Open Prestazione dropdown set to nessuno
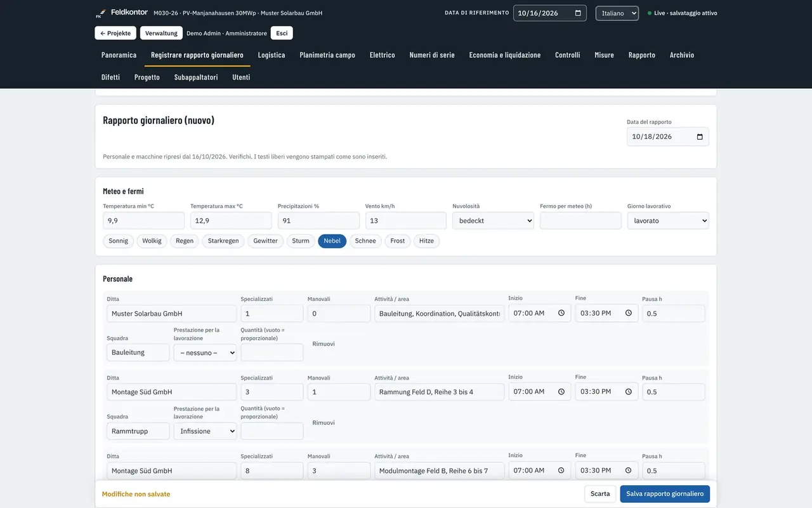This screenshot has width=812, height=508. coord(205,352)
